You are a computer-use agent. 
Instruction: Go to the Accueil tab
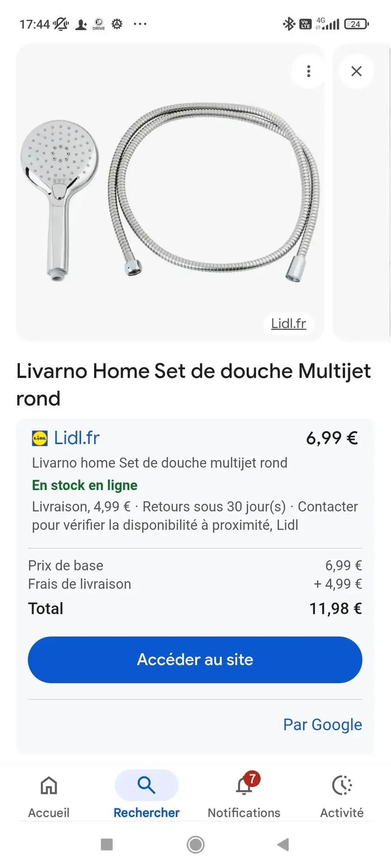pos(49,797)
